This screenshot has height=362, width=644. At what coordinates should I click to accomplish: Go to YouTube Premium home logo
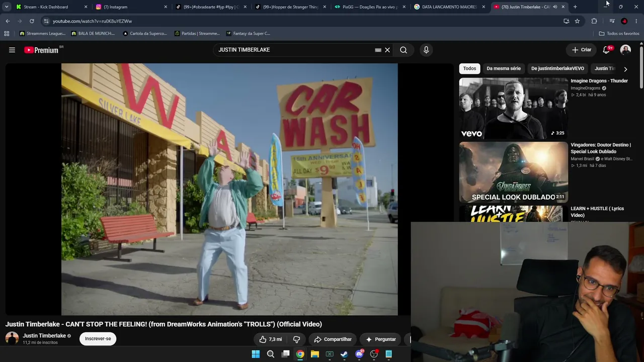pos(41,50)
